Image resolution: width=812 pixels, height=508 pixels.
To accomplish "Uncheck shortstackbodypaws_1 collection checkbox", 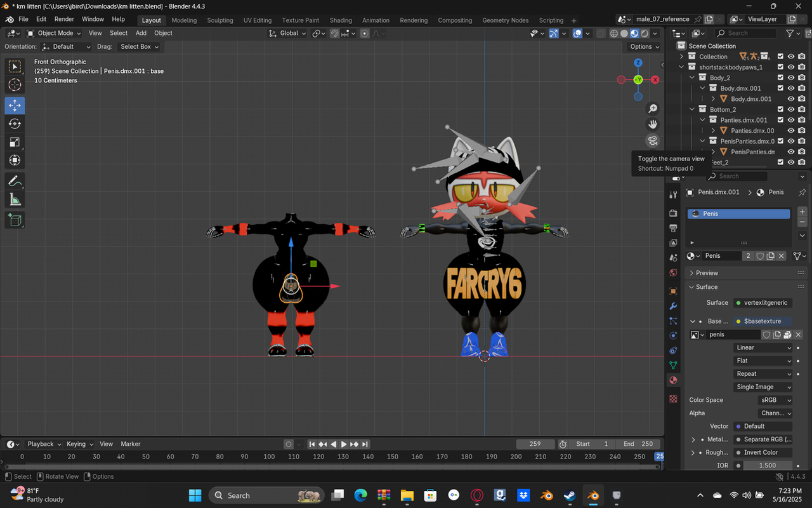I will pos(780,67).
